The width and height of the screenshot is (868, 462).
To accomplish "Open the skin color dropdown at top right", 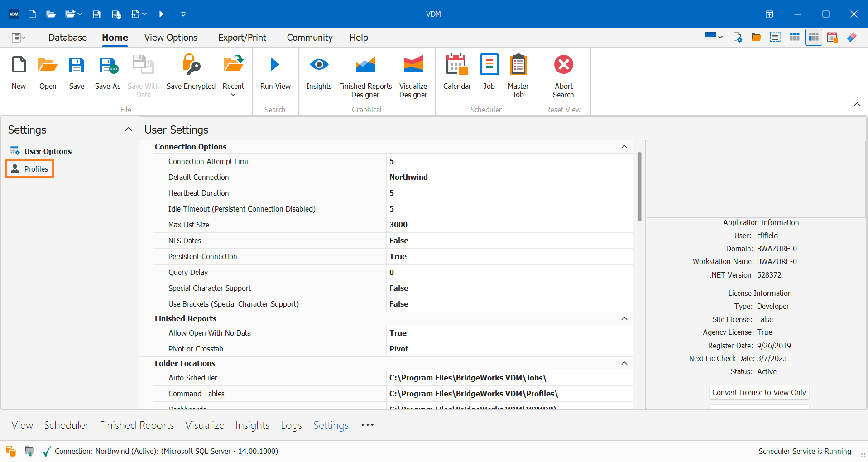I will tap(714, 36).
